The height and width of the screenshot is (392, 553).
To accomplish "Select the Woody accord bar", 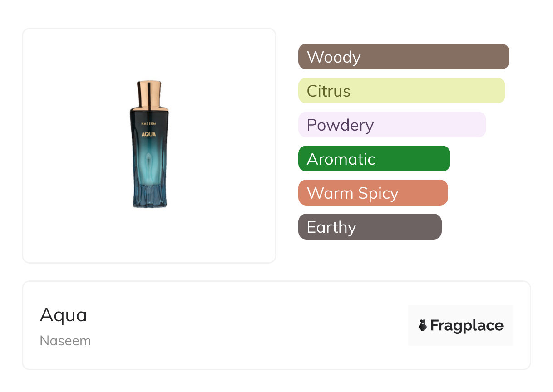I will [403, 57].
